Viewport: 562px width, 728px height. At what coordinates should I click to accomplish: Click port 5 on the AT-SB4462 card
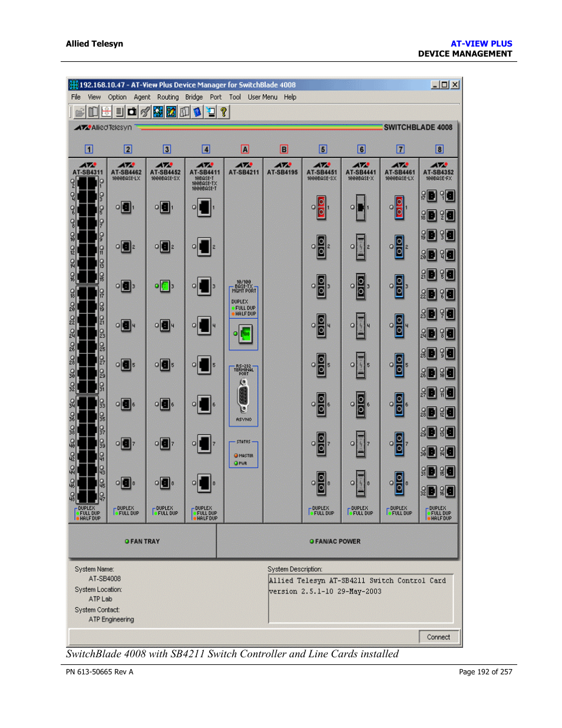(126, 365)
